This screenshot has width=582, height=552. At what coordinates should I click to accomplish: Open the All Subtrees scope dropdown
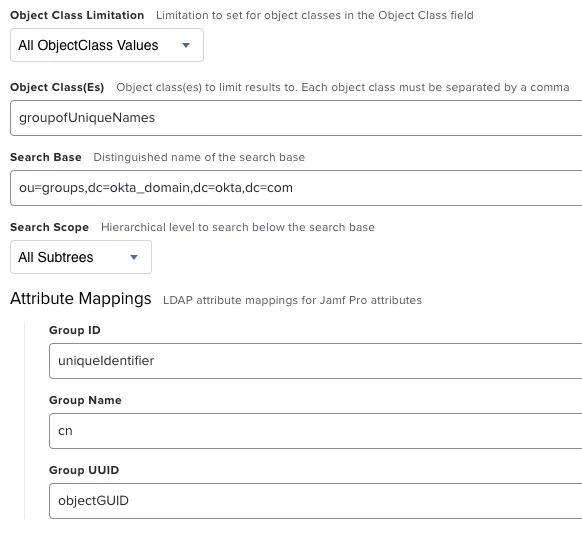[x=81, y=257]
